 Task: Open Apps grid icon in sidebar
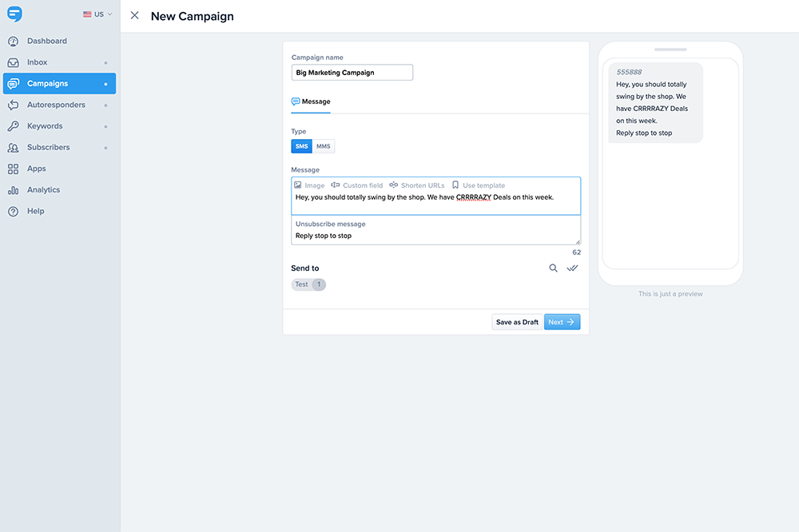pyautogui.click(x=13, y=169)
